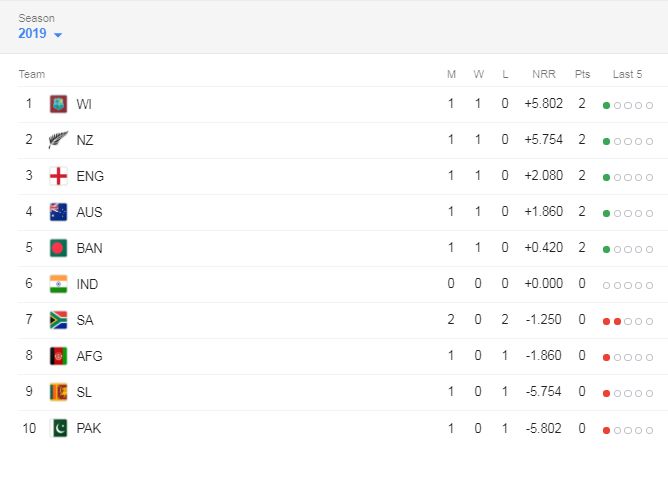668x484 pixels.
Task: Open the 2019 season dropdown
Action: (x=40, y=34)
